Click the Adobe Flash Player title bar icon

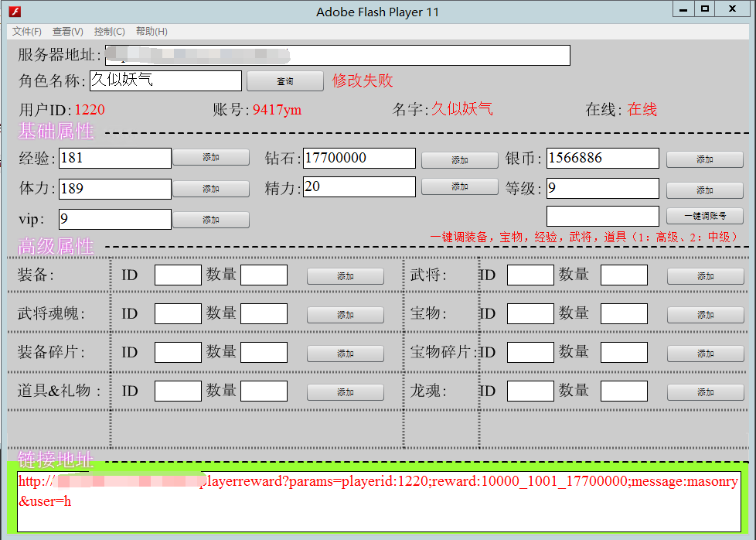tap(14, 12)
